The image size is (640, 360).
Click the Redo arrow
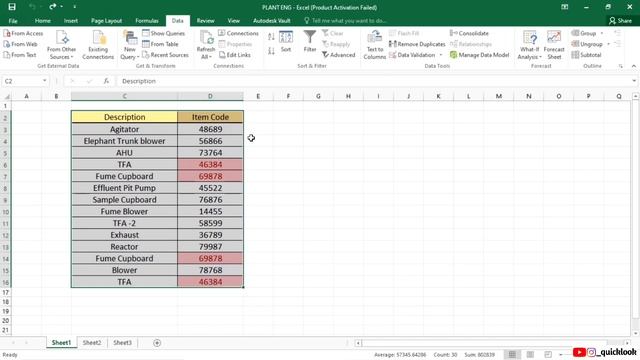coord(53,7)
